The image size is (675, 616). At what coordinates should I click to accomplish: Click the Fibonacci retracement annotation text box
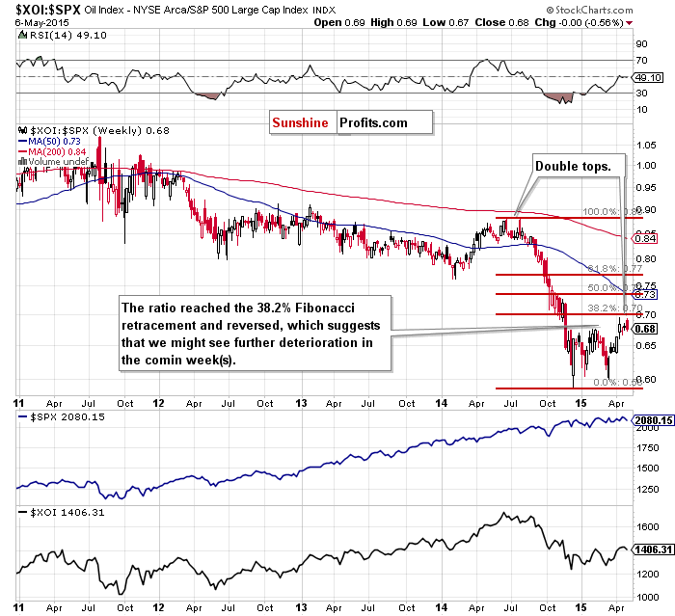(x=255, y=334)
